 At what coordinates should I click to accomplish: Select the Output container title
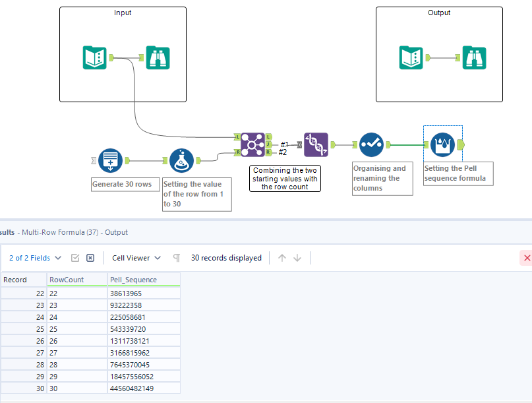439,13
